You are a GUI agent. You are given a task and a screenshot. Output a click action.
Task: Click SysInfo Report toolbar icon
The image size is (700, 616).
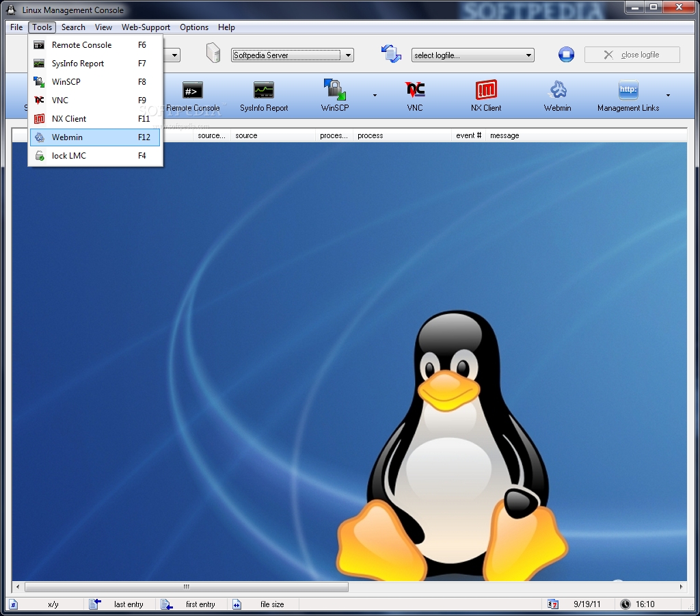[264, 91]
